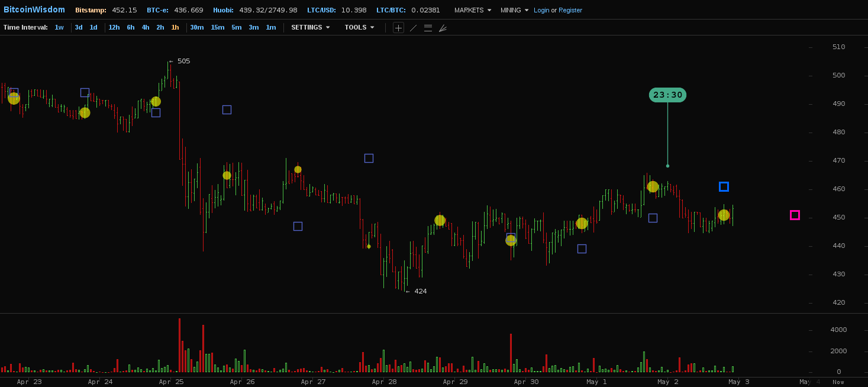
Task: Set time interval to 1d
Action: pos(93,27)
